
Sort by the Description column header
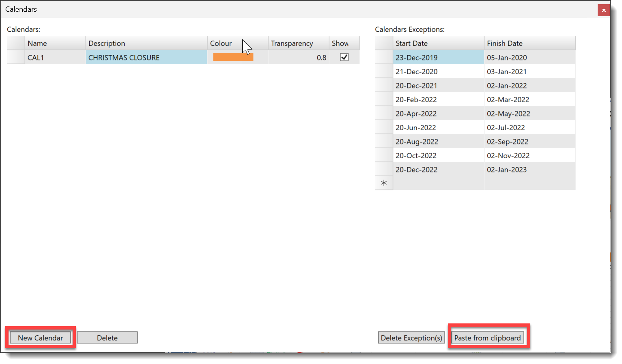(146, 43)
